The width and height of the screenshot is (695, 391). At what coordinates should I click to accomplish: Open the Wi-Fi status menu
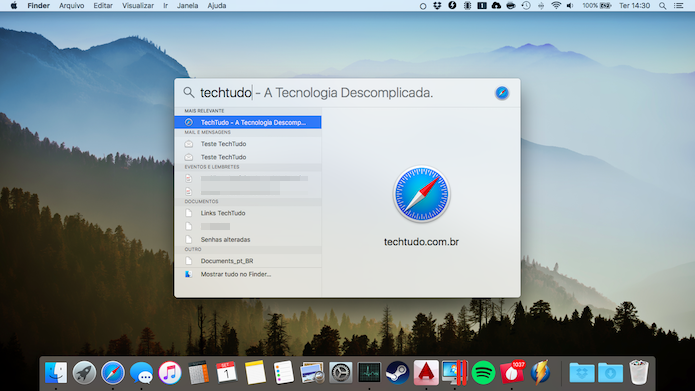point(556,6)
